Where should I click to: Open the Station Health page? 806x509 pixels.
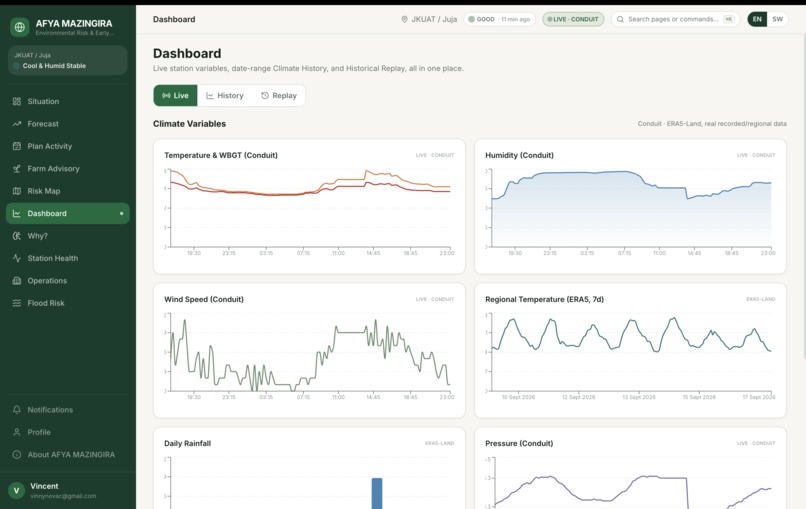67,258
